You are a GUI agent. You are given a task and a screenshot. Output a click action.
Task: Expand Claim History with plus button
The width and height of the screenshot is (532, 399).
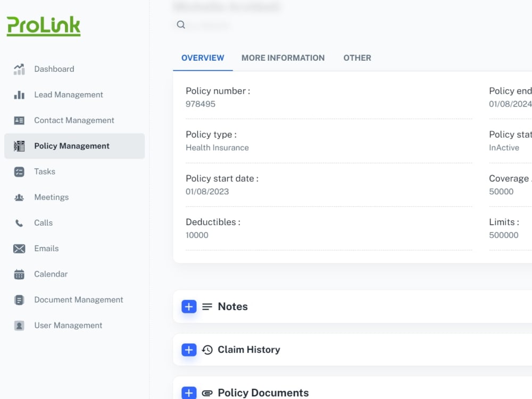click(189, 350)
